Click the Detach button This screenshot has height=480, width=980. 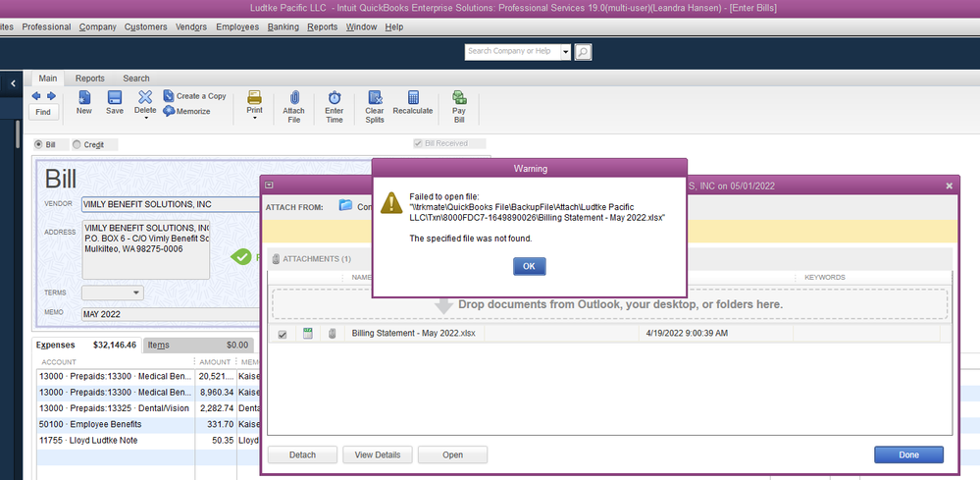(302, 455)
